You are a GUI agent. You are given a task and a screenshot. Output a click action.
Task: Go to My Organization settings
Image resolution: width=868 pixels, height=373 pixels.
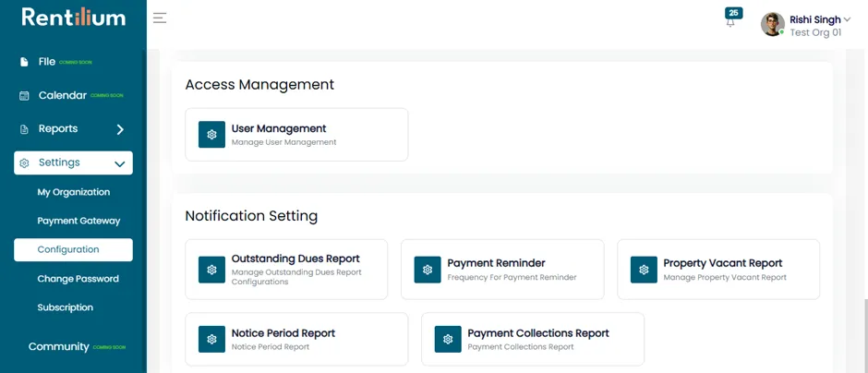74,192
